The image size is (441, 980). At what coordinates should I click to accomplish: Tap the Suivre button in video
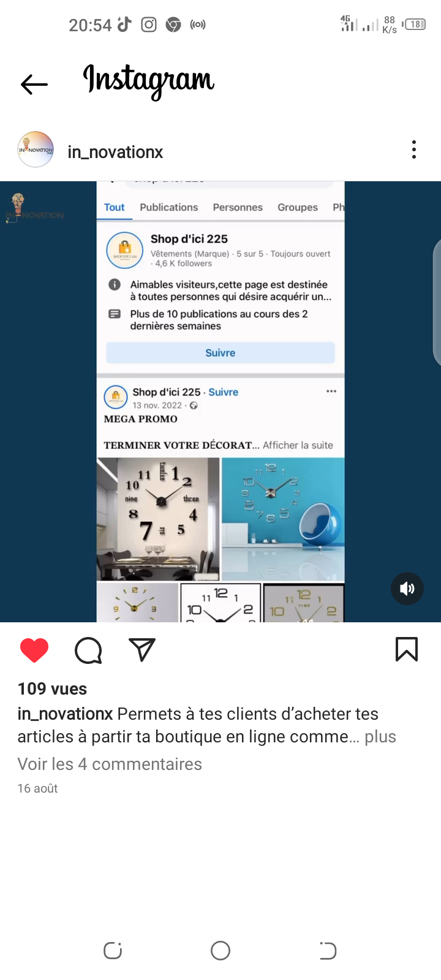[221, 353]
